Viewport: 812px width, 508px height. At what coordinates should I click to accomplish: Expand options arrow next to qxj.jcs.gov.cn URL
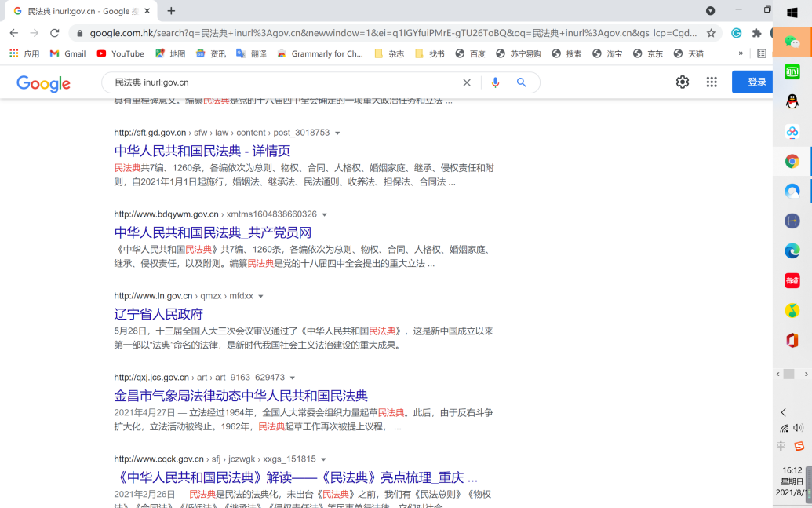[293, 378]
